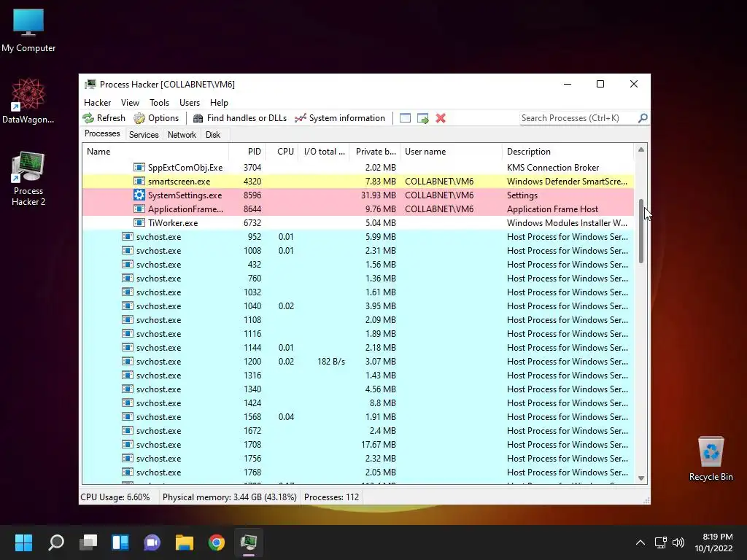Screen dimensions: 747x560
Task: Select the smartscreen.exe process icon
Action: coord(139,182)
